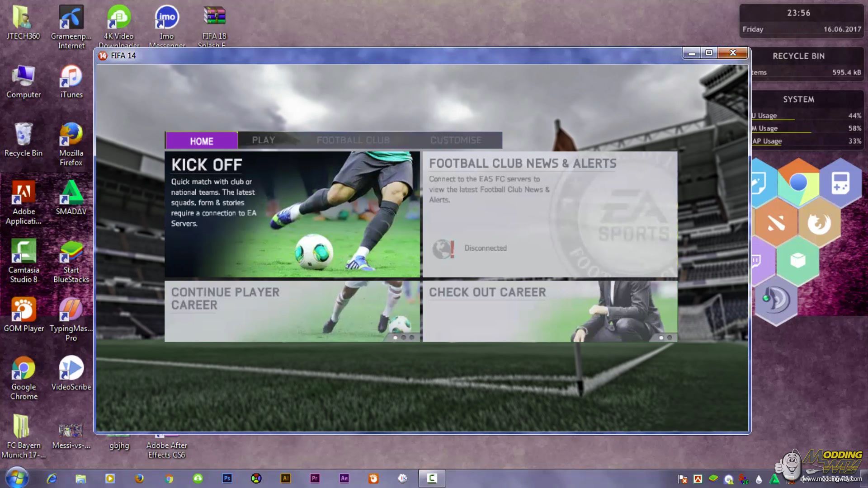Click the Chrome hexagon launcher icon
868x488 pixels.
pos(798,183)
